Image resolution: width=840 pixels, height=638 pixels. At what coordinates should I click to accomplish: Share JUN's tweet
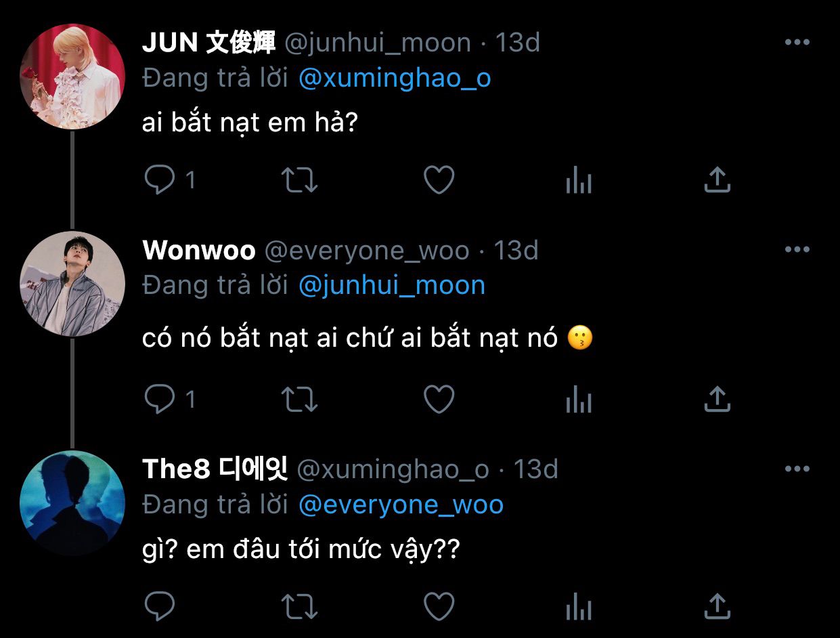[x=717, y=179]
